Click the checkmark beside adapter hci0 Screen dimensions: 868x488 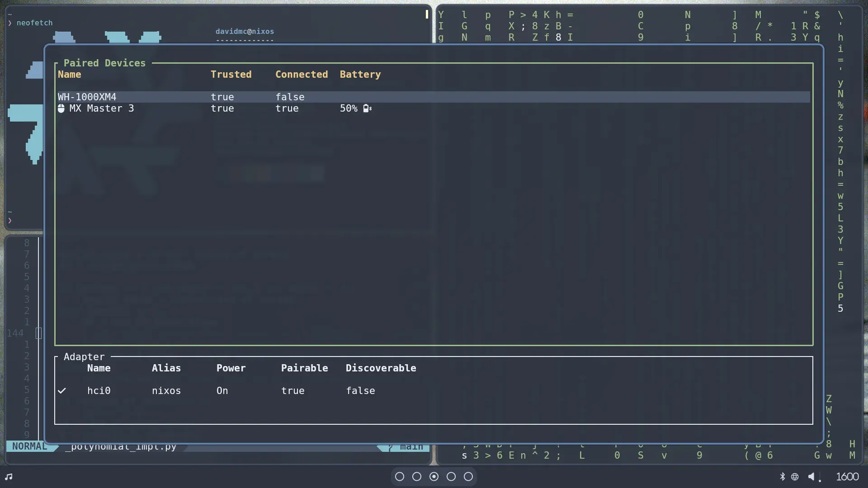[x=62, y=391]
